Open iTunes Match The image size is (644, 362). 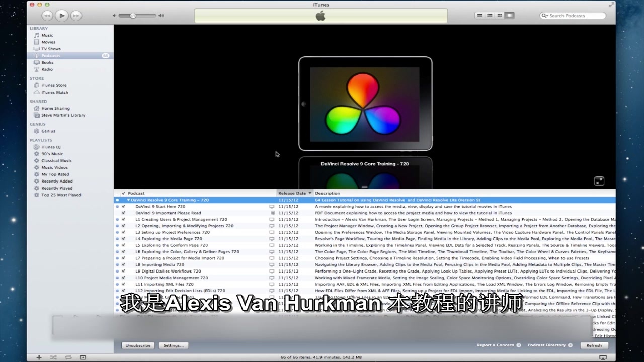coord(55,92)
